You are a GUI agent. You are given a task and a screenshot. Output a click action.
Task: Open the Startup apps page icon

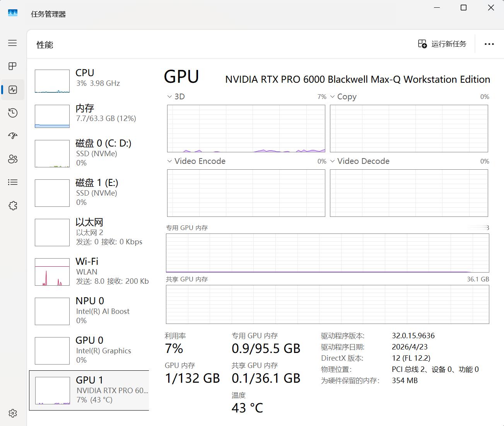tap(13, 136)
